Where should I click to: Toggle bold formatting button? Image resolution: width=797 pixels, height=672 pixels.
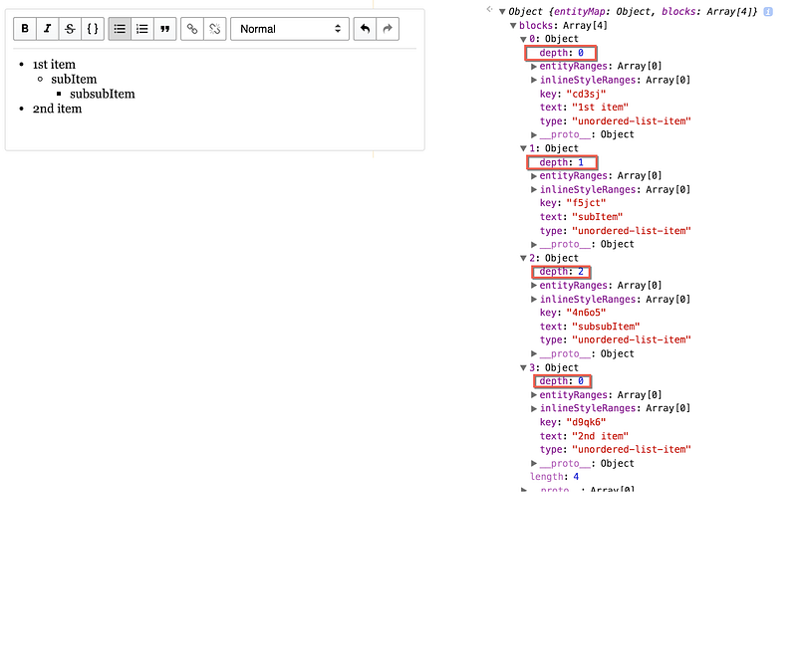tap(25, 29)
